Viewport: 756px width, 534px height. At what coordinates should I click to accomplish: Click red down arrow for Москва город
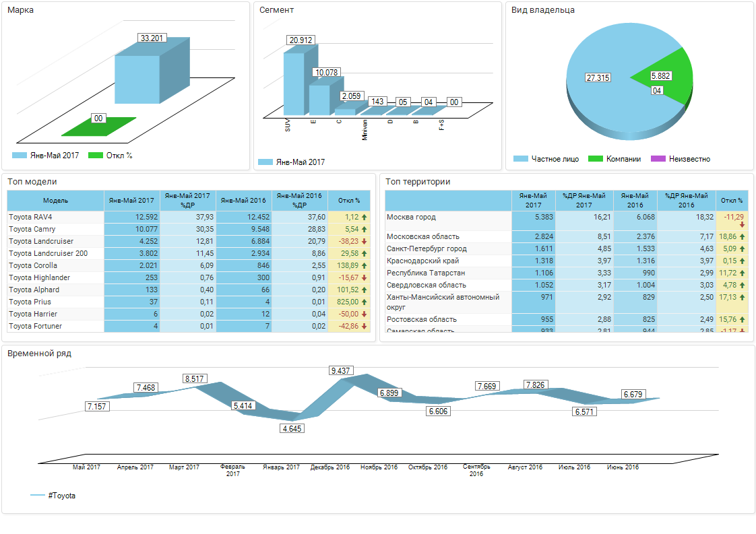coord(742,225)
